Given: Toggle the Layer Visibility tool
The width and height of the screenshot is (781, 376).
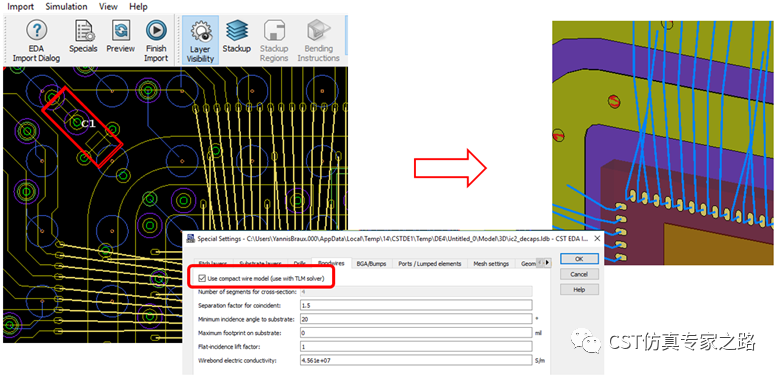Looking at the screenshot, I should (x=200, y=41).
